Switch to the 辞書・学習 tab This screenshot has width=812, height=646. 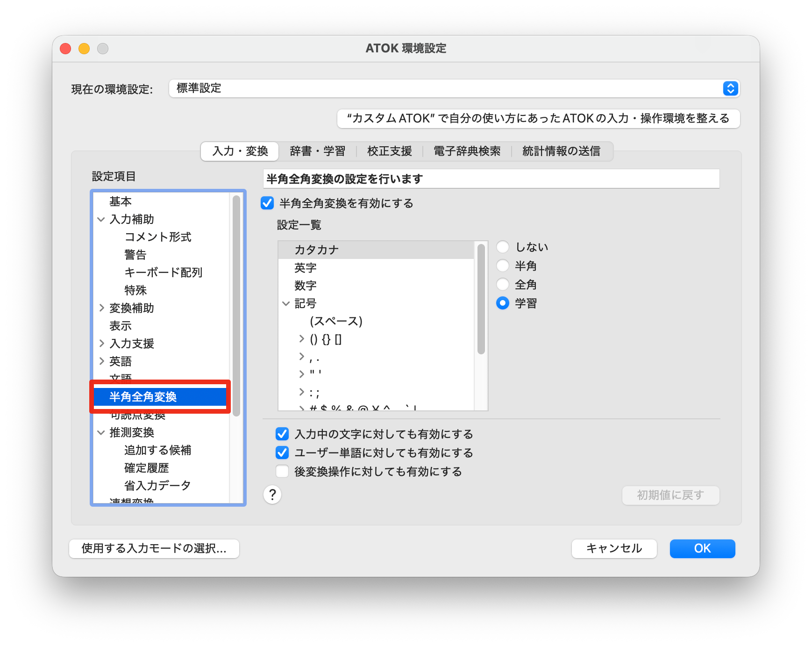[x=317, y=151]
